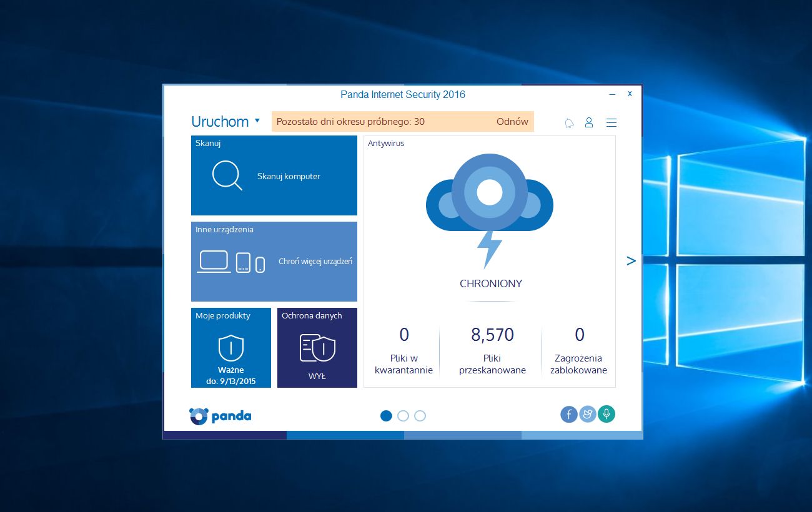The width and height of the screenshot is (812, 512).
Task: Click the CHRONIONY status text
Action: 491,283
